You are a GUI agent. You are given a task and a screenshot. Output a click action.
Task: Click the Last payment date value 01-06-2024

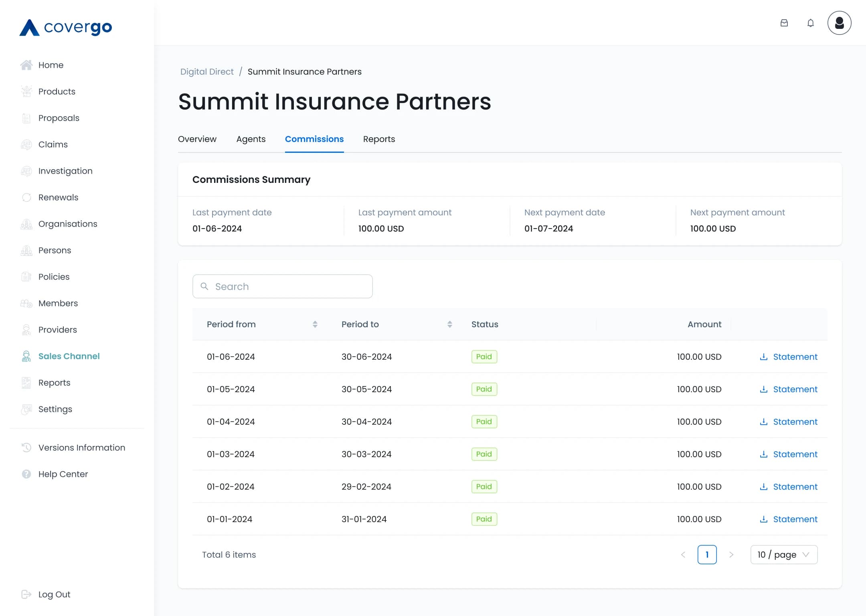(x=217, y=229)
